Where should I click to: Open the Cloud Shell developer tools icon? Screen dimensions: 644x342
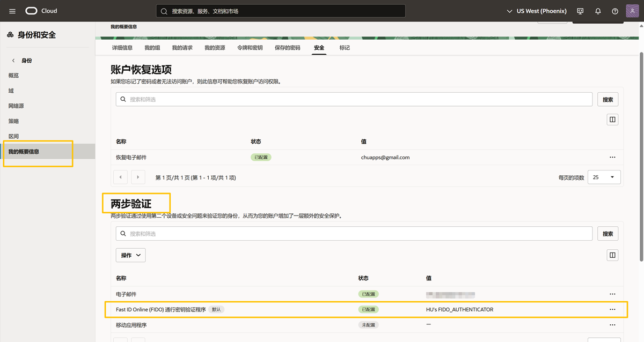[580, 11]
